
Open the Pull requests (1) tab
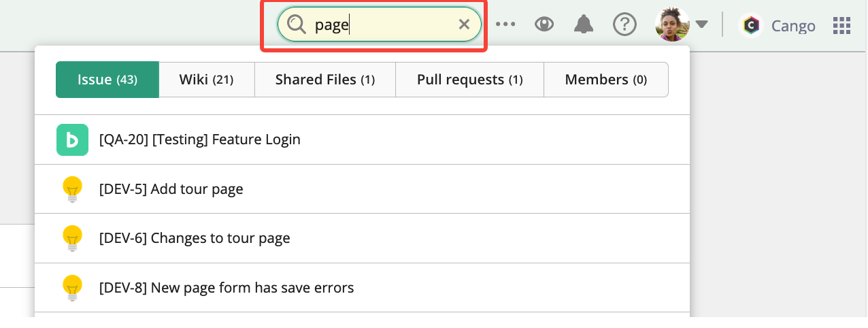pos(470,80)
